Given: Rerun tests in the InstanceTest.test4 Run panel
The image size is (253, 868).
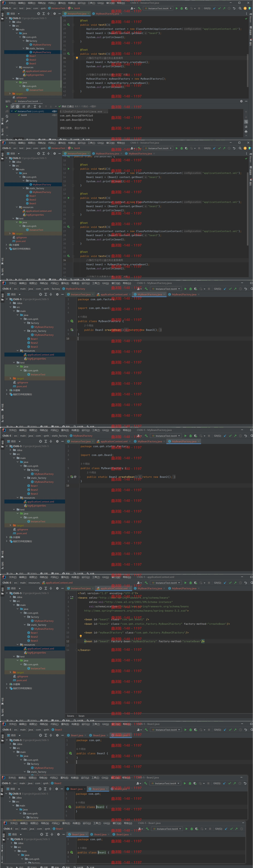Looking at the screenshot, I should 7,106.
